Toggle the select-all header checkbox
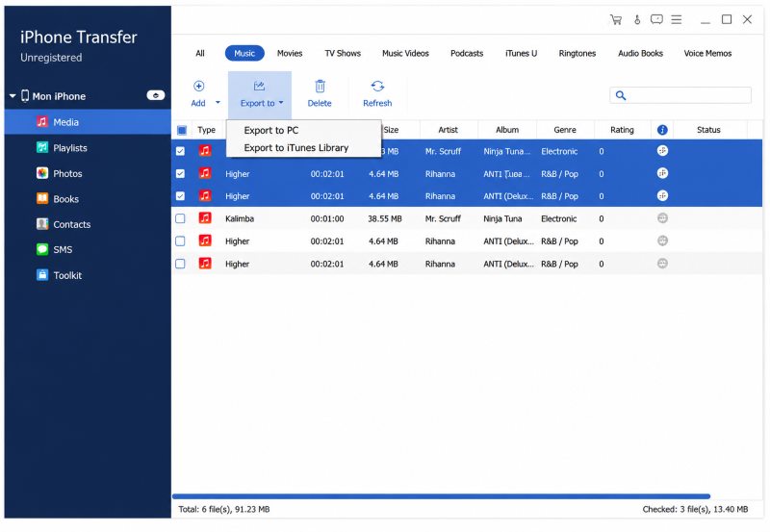Image resolution: width=770 pixels, height=532 pixels. click(x=182, y=130)
